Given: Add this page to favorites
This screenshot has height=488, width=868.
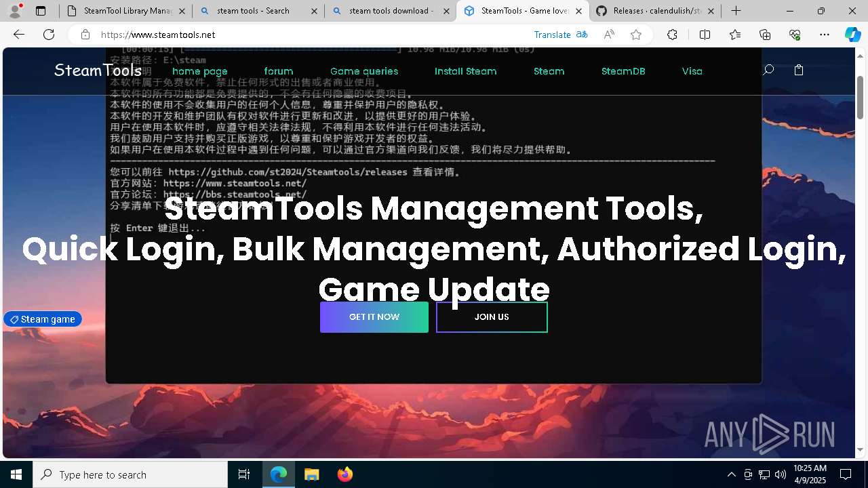Looking at the screenshot, I should click(x=636, y=35).
